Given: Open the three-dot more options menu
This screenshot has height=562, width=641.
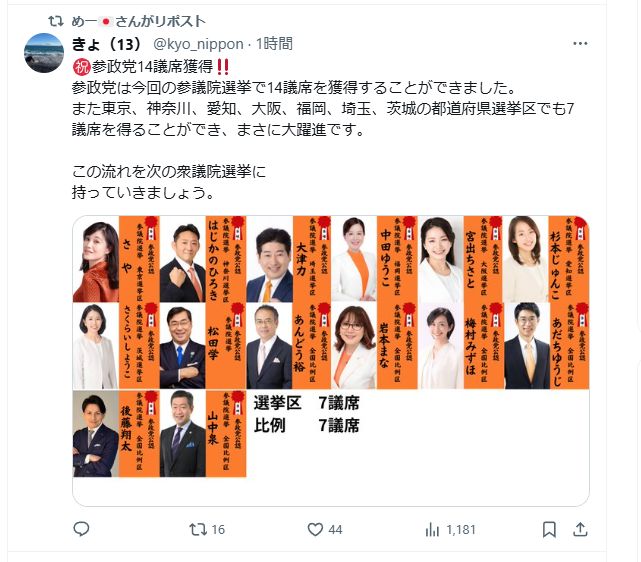Looking at the screenshot, I should click(580, 43).
